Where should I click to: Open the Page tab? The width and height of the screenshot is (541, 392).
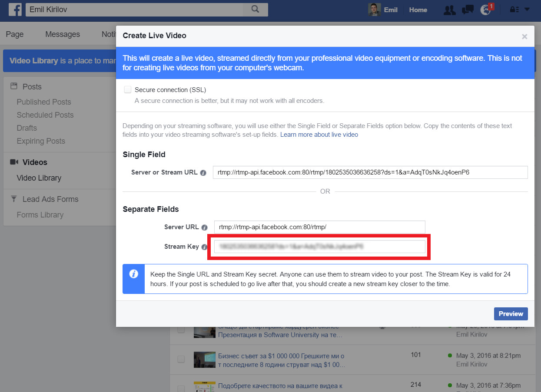click(x=15, y=34)
